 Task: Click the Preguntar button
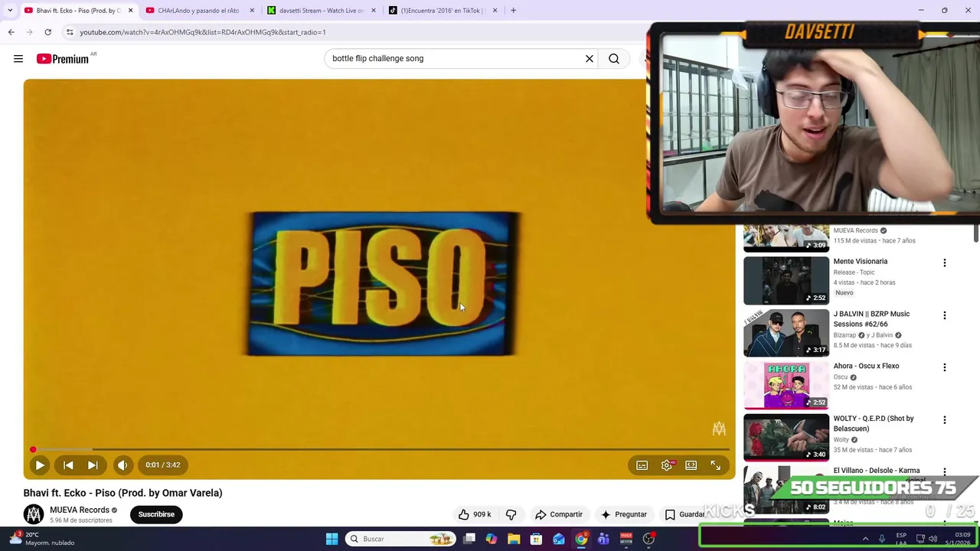coord(624,514)
